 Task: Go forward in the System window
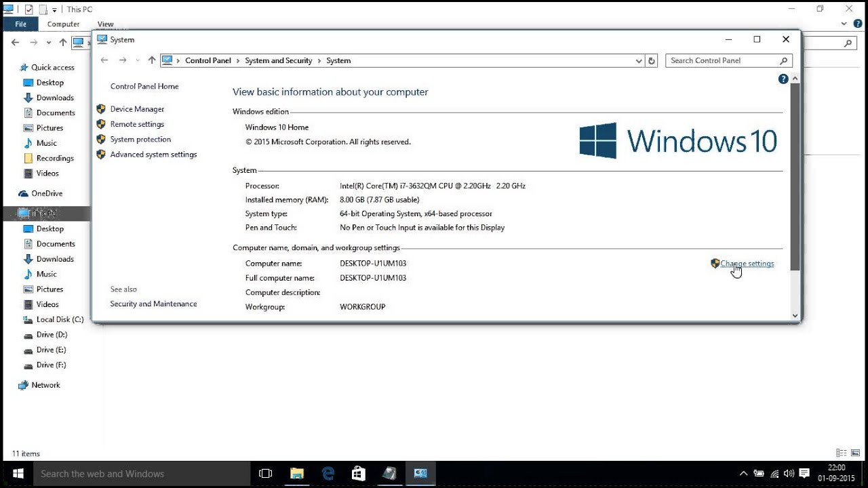pyautogui.click(x=123, y=60)
